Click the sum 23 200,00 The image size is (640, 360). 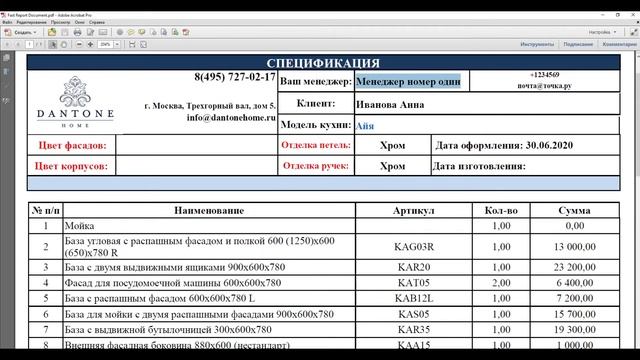click(575, 267)
